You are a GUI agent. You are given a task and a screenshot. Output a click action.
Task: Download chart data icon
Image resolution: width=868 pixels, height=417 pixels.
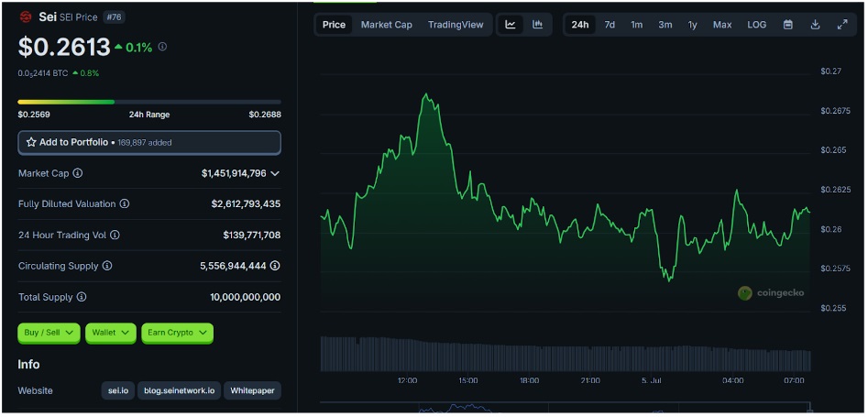(x=815, y=25)
